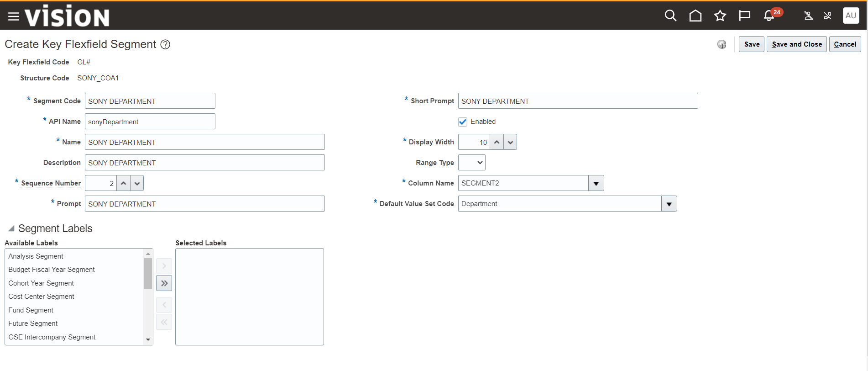This screenshot has width=868, height=371.
Task: Select Cost Center Segment in Available Labels
Action: [41, 297]
